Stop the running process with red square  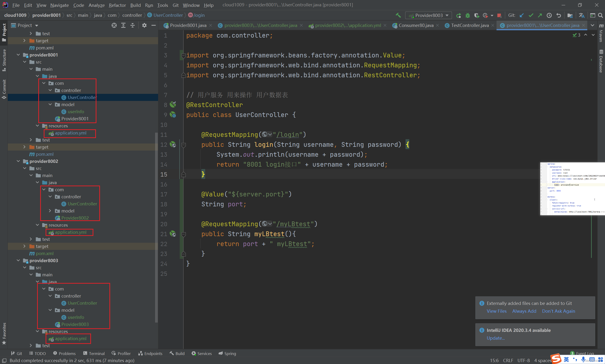[499, 15]
